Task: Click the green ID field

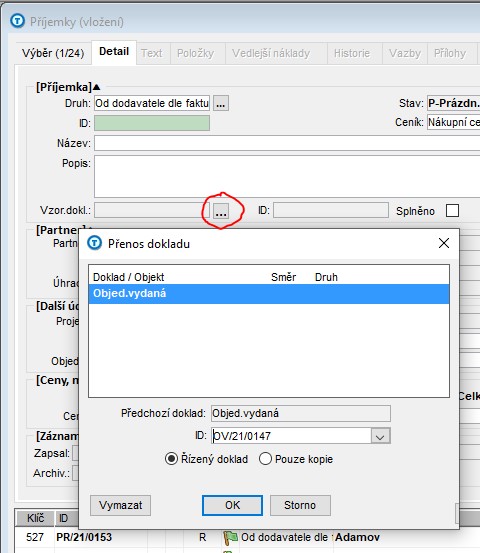Action: pos(152,123)
